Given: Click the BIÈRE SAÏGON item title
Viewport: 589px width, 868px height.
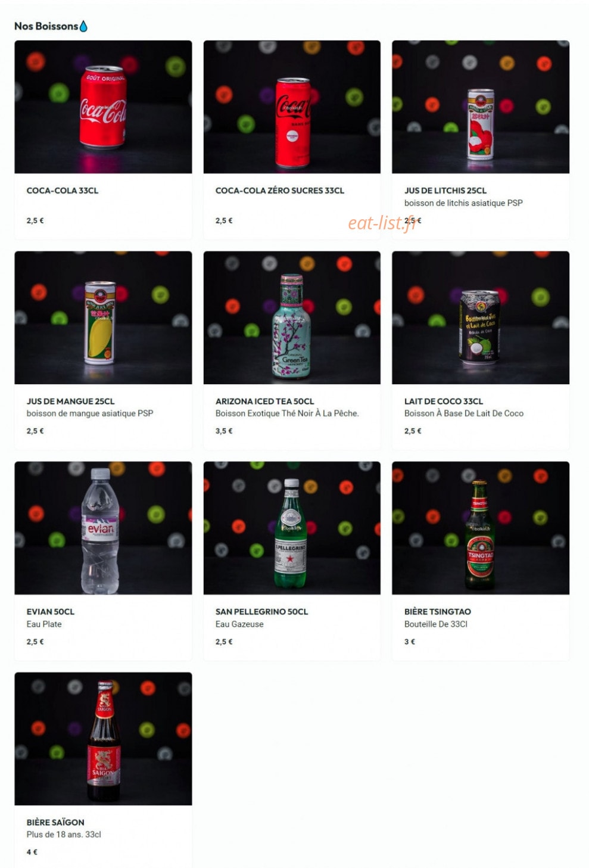Looking at the screenshot, I should (x=55, y=822).
